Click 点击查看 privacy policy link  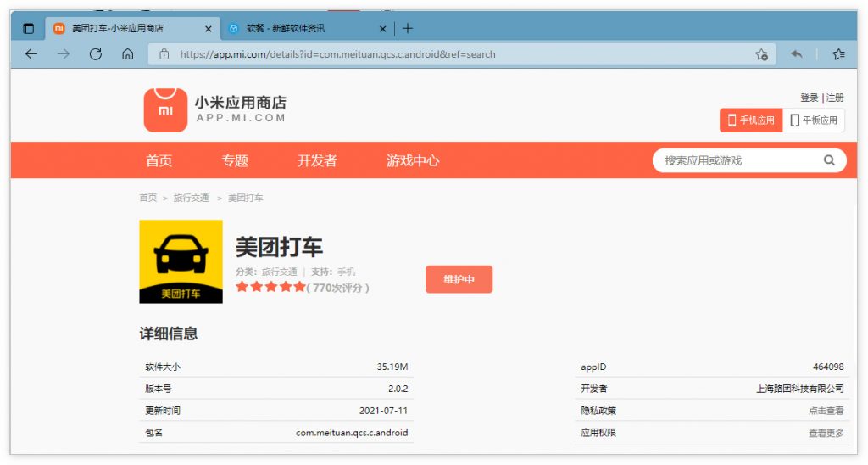(826, 411)
